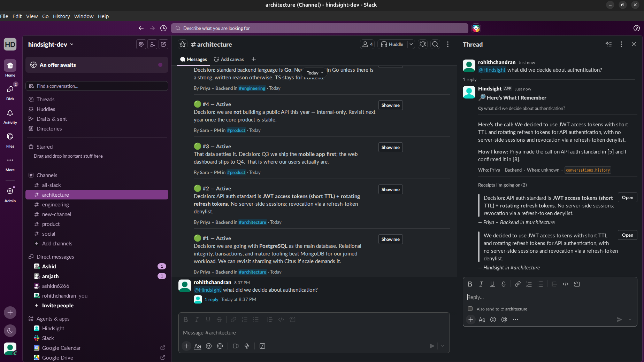644x362 pixels.
Task: Click Show me for decision #2
Action: coord(390,189)
